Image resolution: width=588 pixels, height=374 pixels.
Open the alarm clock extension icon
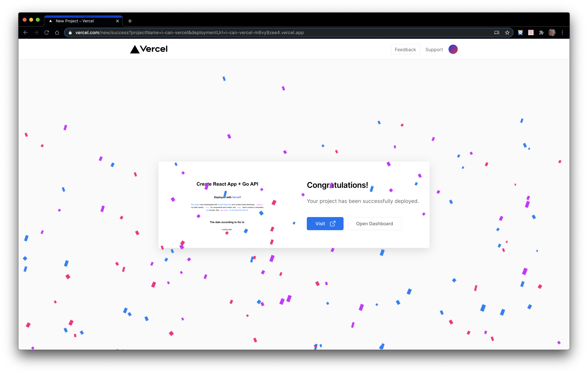(x=520, y=33)
